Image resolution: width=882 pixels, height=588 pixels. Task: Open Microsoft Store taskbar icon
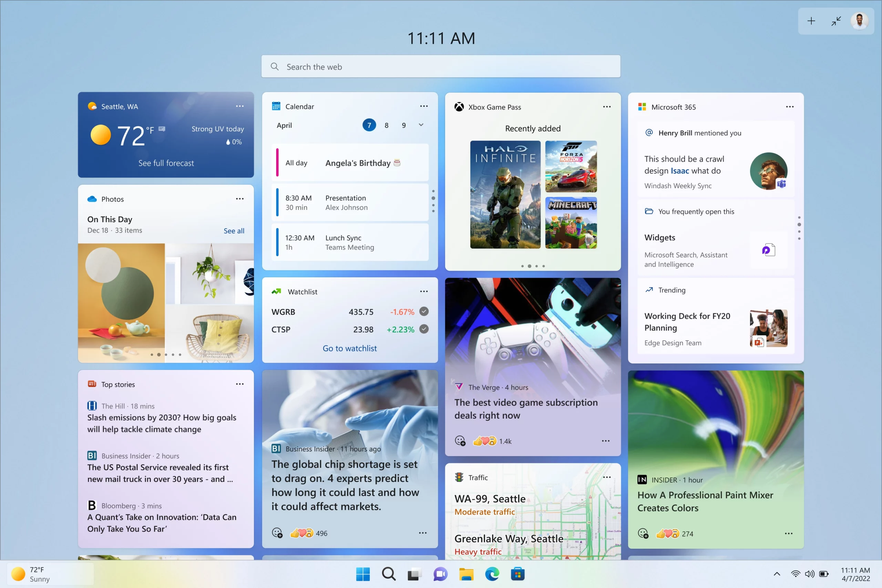[519, 574]
